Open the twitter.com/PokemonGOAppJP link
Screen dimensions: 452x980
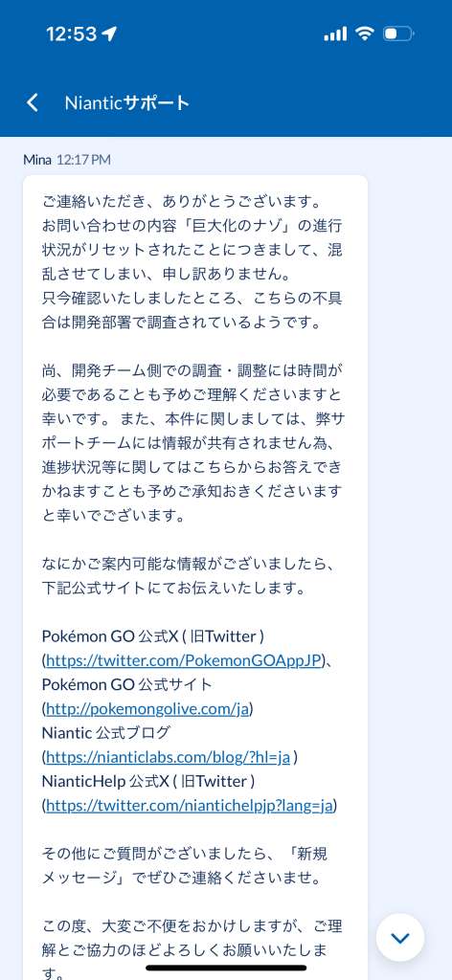[x=184, y=660]
